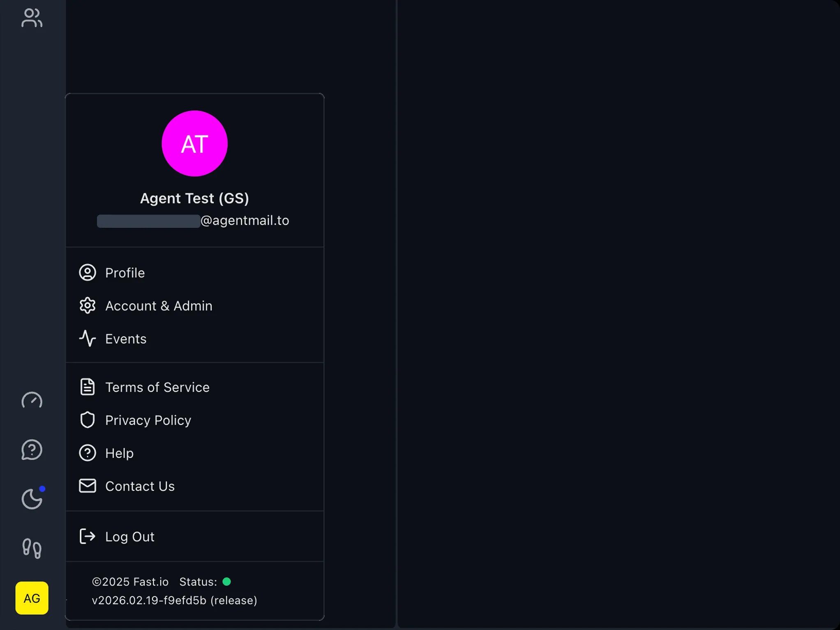This screenshot has height=630, width=840.
Task: Click the Events waveform icon
Action: click(88, 338)
